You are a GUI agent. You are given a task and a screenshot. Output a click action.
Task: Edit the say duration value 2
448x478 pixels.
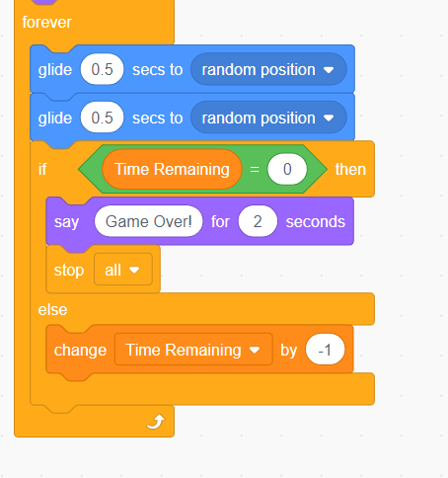pos(258,221)
